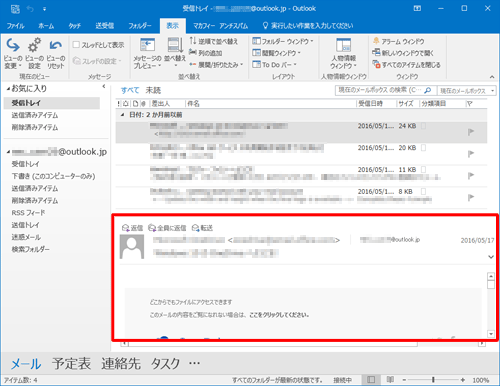This screenshot has height=386, width=500.
Task: Open the ファイル (File) tab
Action: click(x=15, y=26)
